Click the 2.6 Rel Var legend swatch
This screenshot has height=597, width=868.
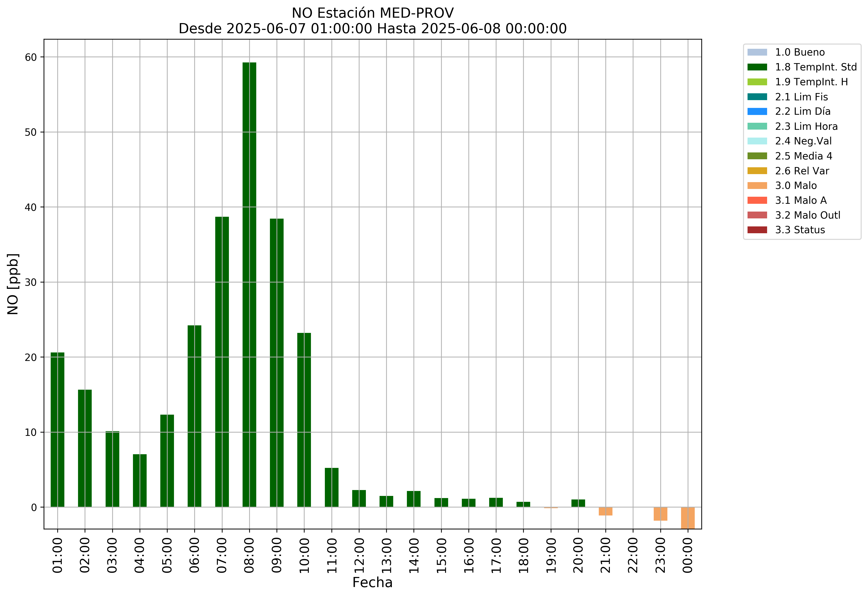(x=757, y=171)
